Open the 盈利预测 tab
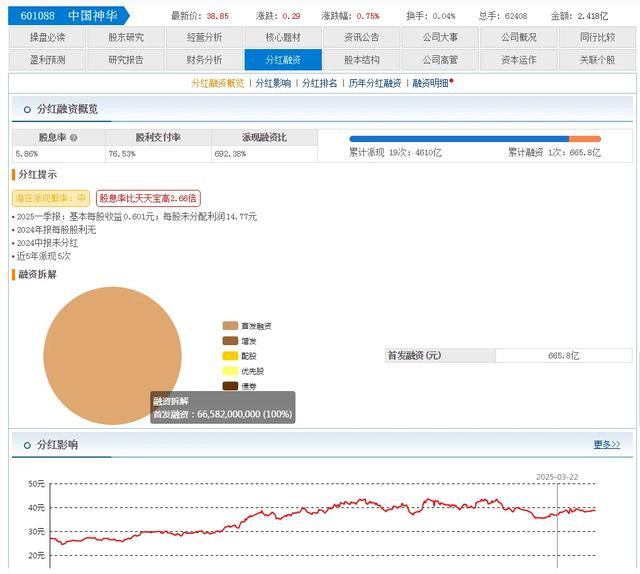 tap(47, 60)
